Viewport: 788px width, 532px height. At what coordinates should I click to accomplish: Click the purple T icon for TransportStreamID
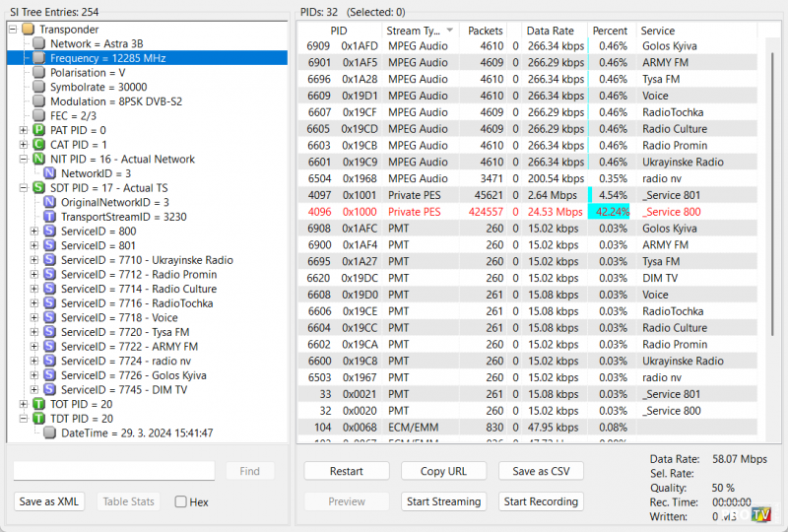(50, 217)
